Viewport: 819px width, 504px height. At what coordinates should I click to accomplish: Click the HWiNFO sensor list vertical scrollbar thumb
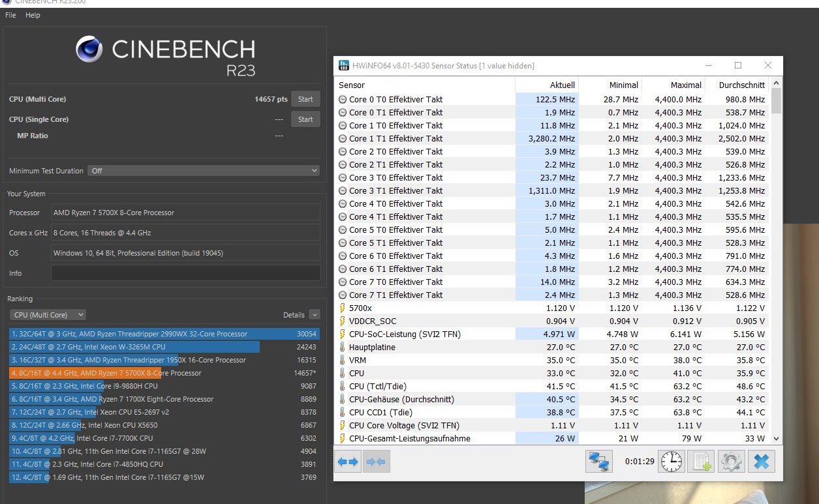point(776,100)
